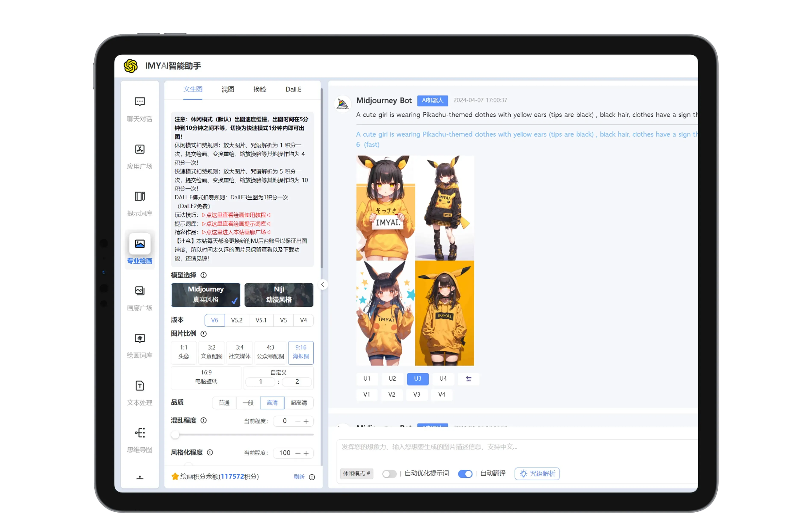Select version V5.1
The image size is (812, 513).
tap(261, 320)
